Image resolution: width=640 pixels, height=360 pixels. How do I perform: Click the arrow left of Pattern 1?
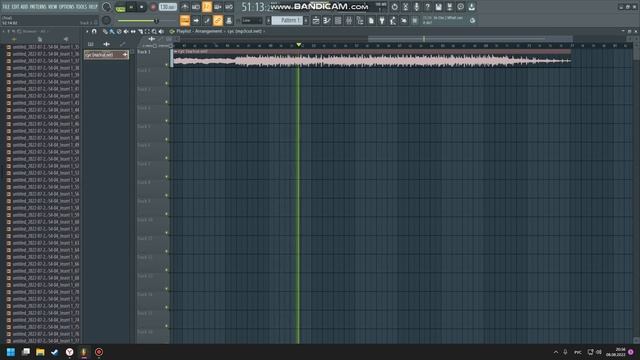pyautogui.click(x=268, y=20)
